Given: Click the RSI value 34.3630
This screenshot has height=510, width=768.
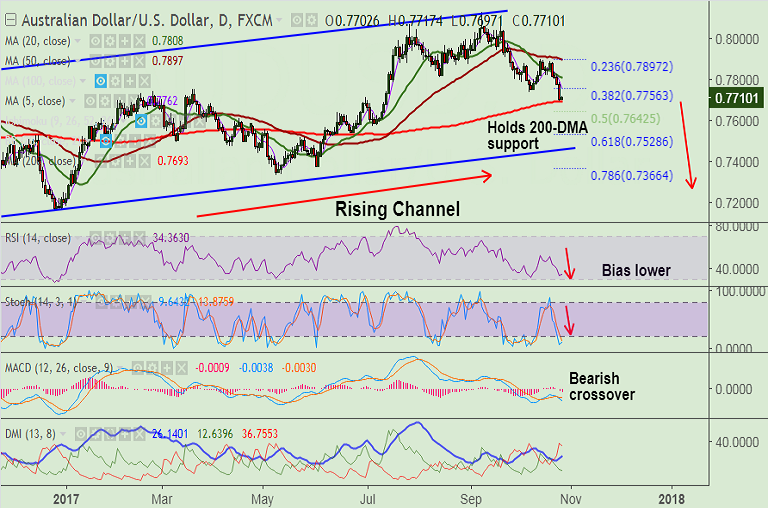Looking at the screenshot, I should tap(171, 238).
